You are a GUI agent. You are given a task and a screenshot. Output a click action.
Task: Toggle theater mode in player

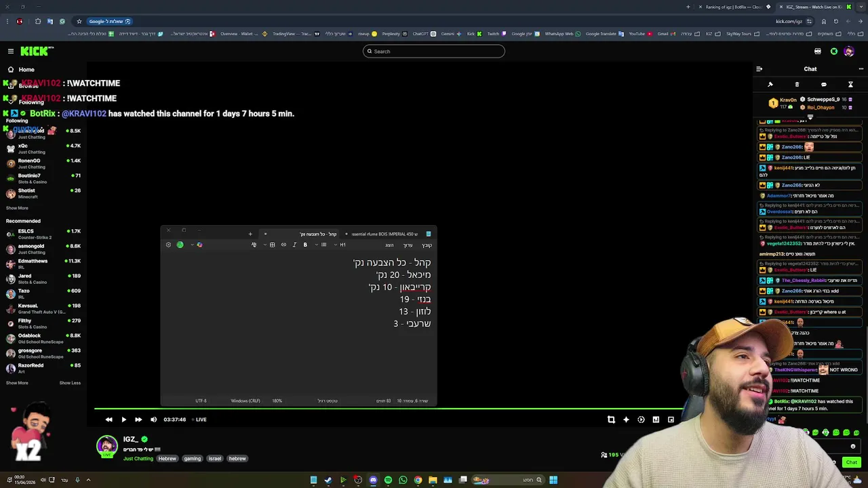(x=656, y=420)
